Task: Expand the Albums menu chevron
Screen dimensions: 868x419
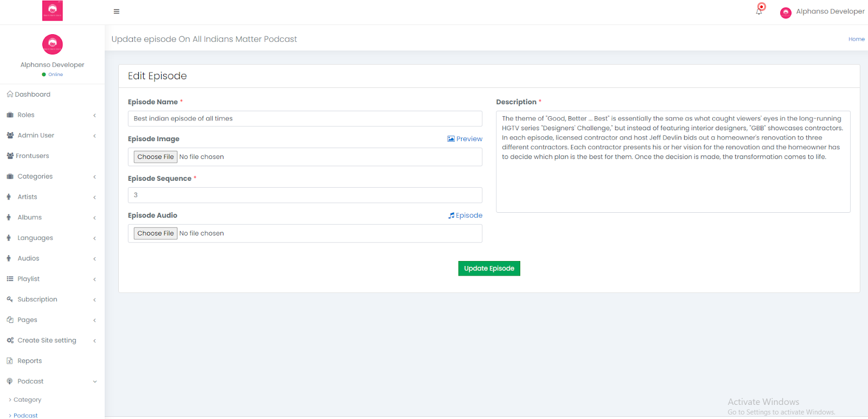Action: click(x=94, y=218)
